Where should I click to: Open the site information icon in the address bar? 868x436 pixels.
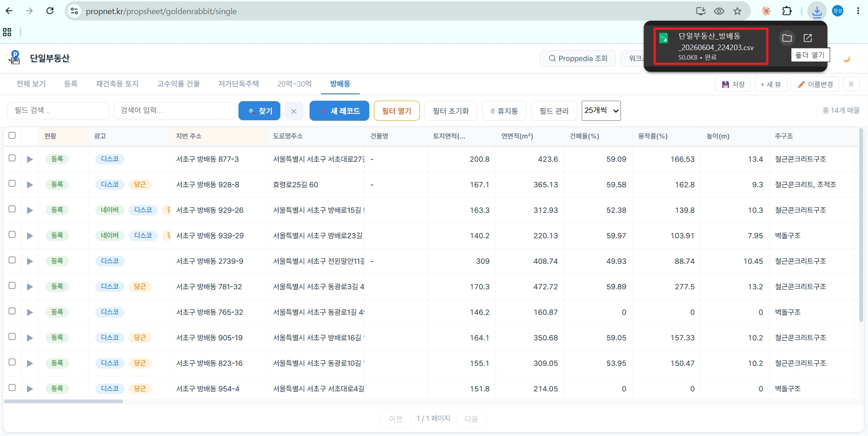coord(74,11)
